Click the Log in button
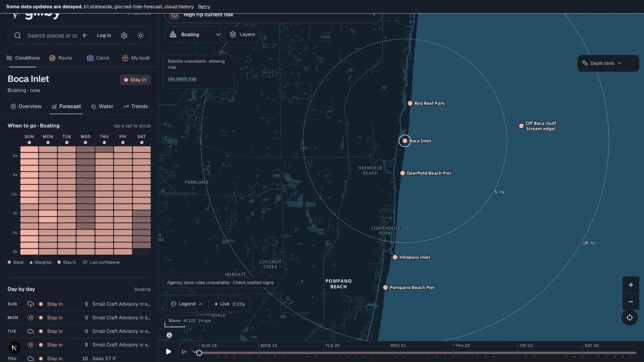 click(x=104, y=35)
